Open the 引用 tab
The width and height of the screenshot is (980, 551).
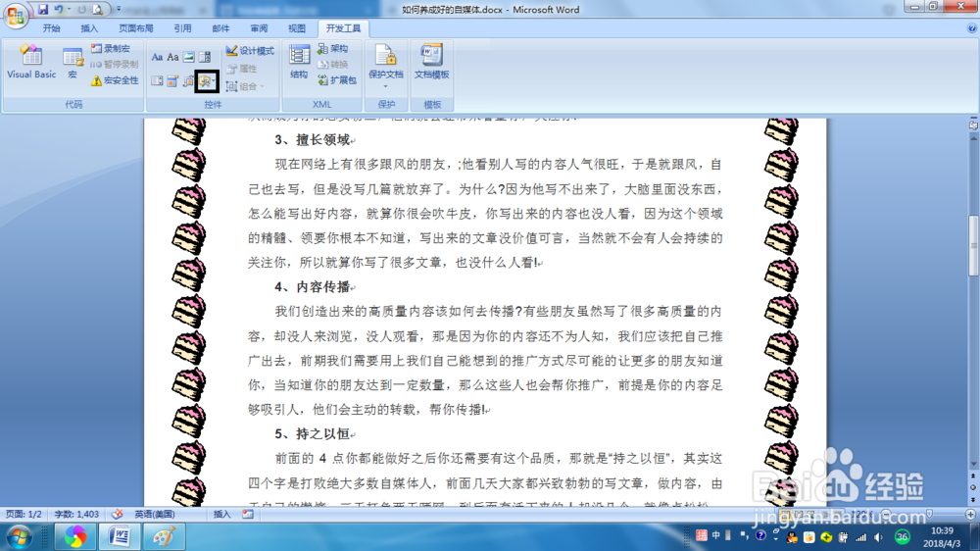(x=182, y=28)
